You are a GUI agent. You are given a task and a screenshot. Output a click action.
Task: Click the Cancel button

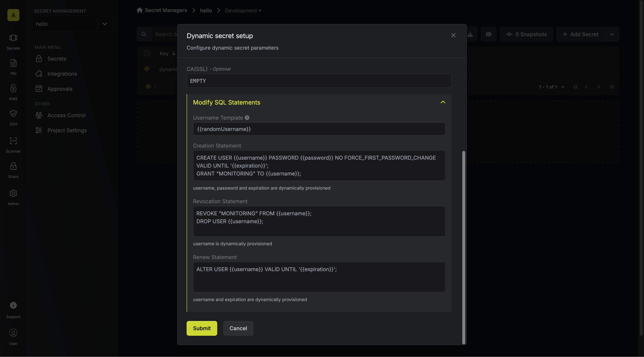[238, 328]
